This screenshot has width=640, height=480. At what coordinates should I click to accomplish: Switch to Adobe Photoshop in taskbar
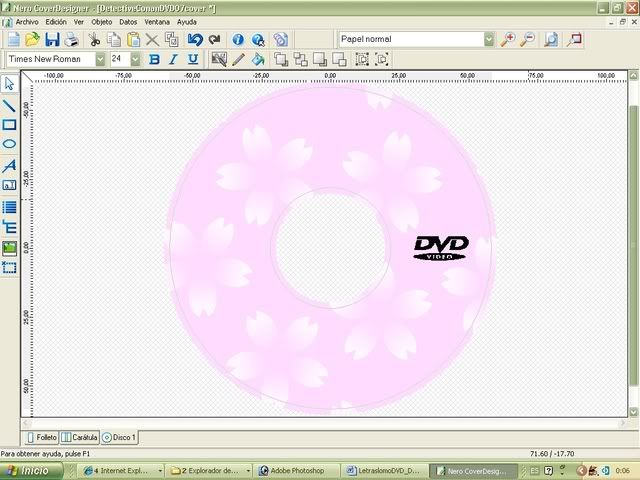coord(295,470)
